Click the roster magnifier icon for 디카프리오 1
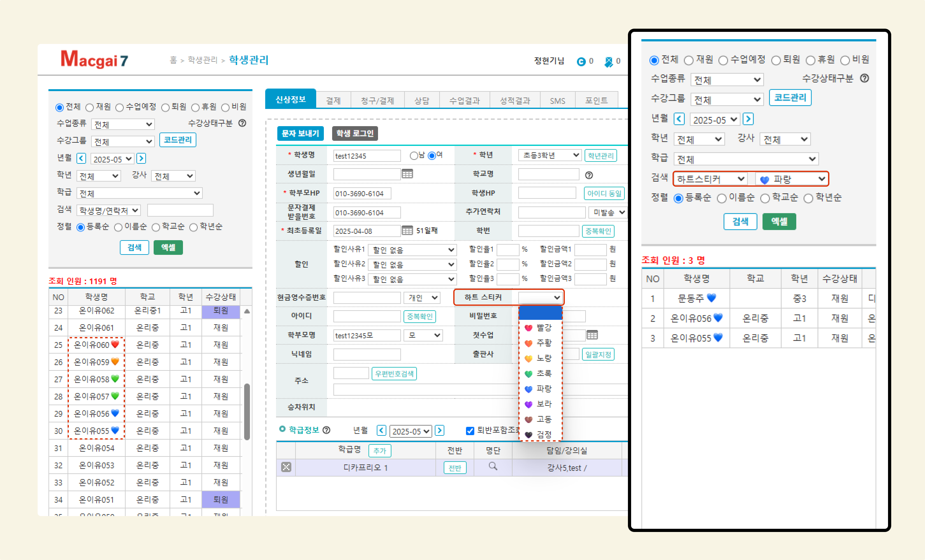 492,467
